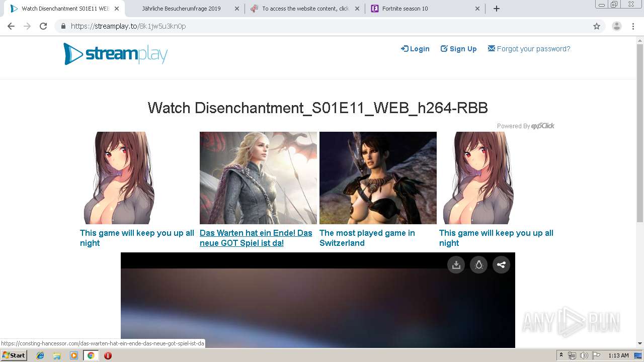644x362 pixels.
Task: Click the Chrome taskbar icon
Action: (x=91, y=355)
